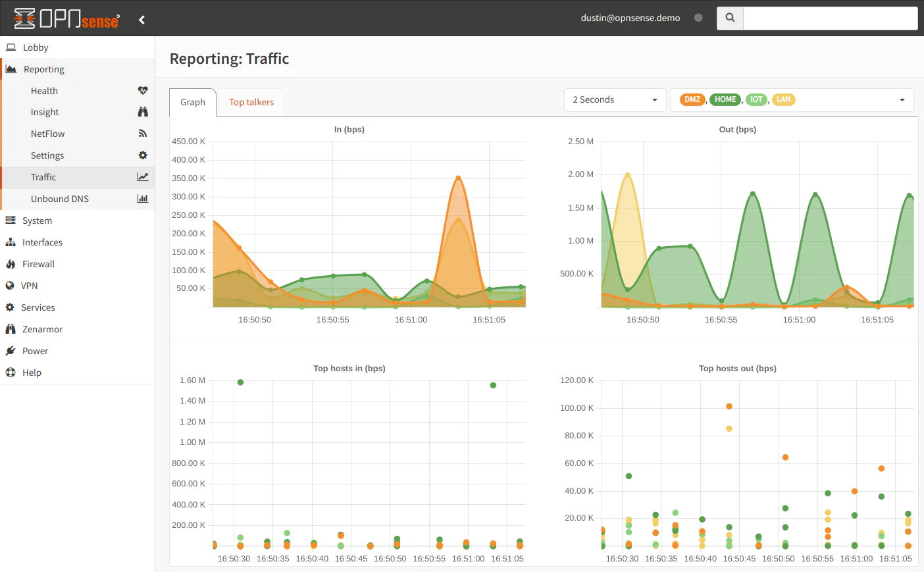The image size is (924, 572).
Task: Click the Health heartbeat icon
Action: 142,91
